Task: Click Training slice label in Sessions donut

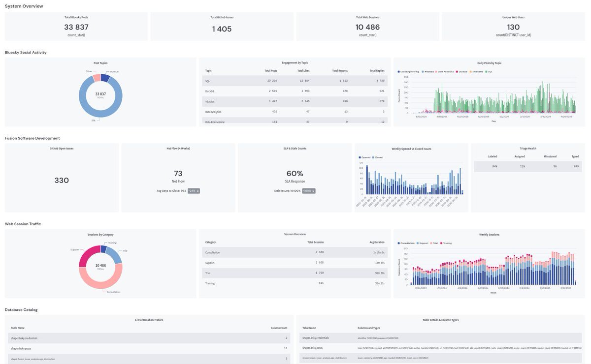Action: pyautogui.click(x=112, y=243)
